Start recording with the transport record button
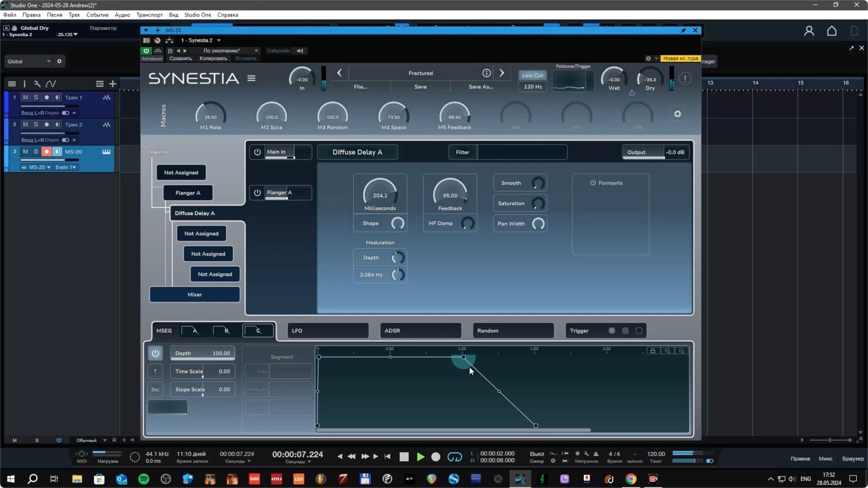The width and height of the screenshot is (868, 488). click(436, 457)
